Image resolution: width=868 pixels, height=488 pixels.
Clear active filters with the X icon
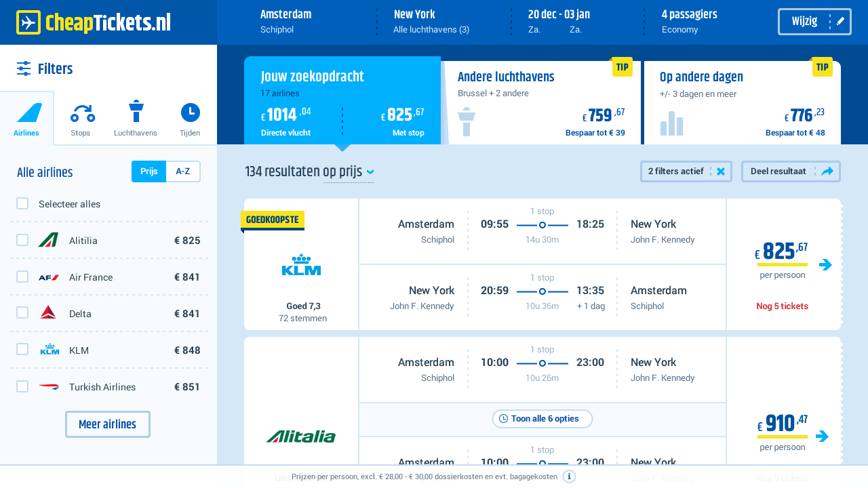[721, 171]
